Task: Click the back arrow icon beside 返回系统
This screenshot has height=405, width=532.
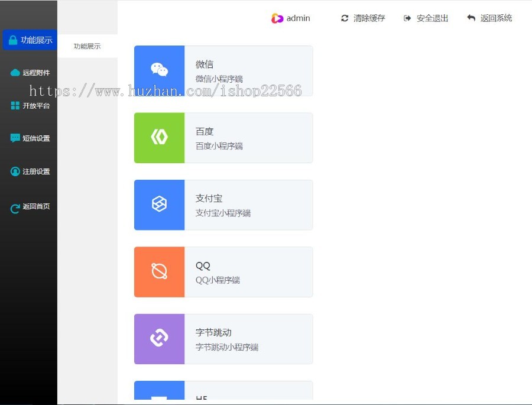Action: click(471, 18)
